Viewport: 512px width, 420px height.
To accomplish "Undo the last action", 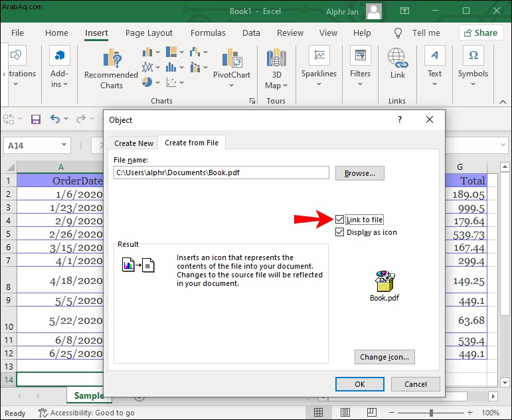I will pos(55,119).
